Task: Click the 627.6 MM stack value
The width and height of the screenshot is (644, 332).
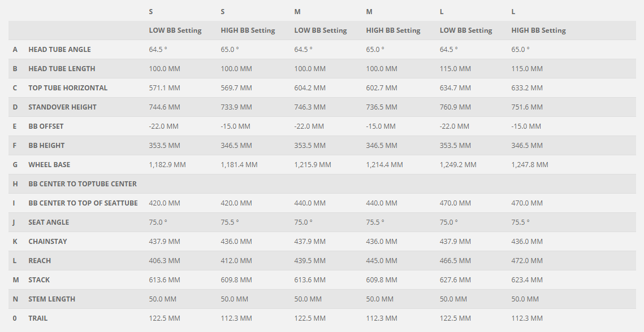Action: 455,280
